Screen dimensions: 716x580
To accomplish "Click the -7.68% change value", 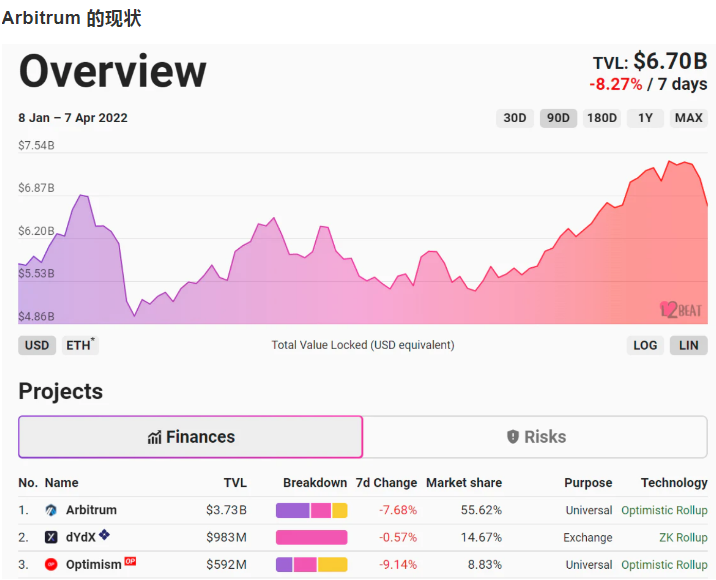I will pyautogui.click(x=398, y=510).
